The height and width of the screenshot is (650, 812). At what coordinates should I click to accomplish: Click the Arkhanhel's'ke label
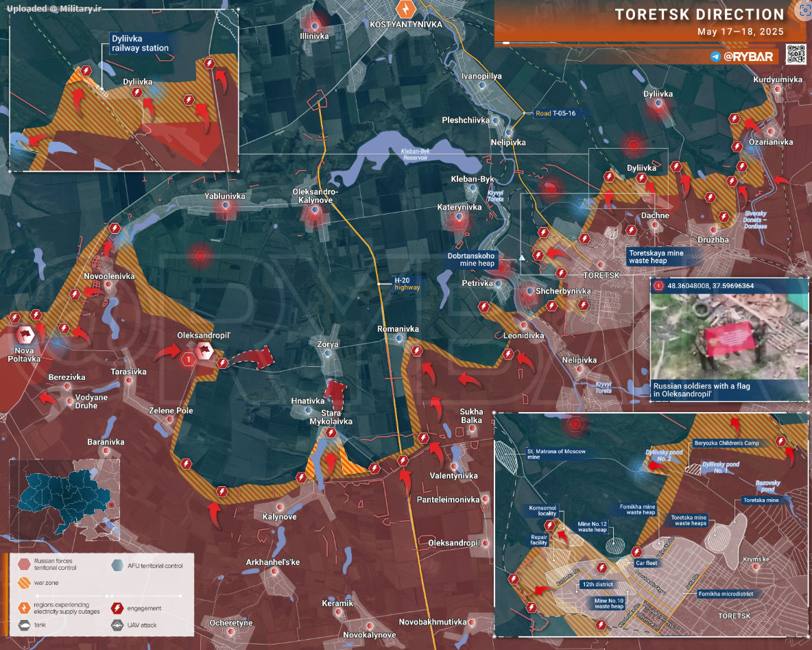pos(273,562)
